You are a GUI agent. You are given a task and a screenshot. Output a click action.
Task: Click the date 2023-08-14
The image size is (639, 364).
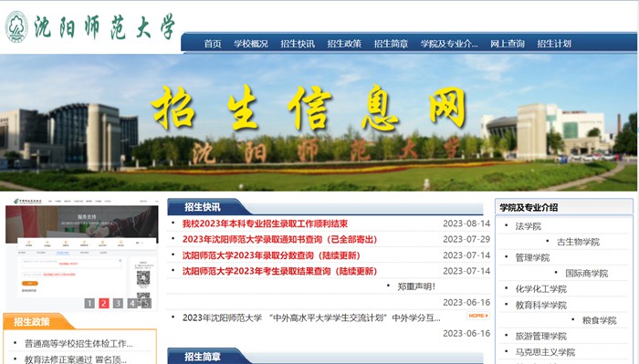click(466, 224)
